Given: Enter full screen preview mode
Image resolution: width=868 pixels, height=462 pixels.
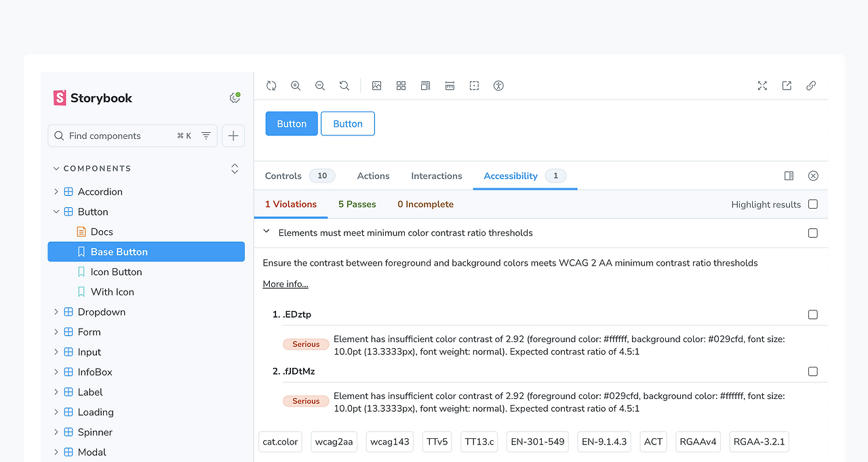Looking at the screenshot, I should (x=762, y=85).
